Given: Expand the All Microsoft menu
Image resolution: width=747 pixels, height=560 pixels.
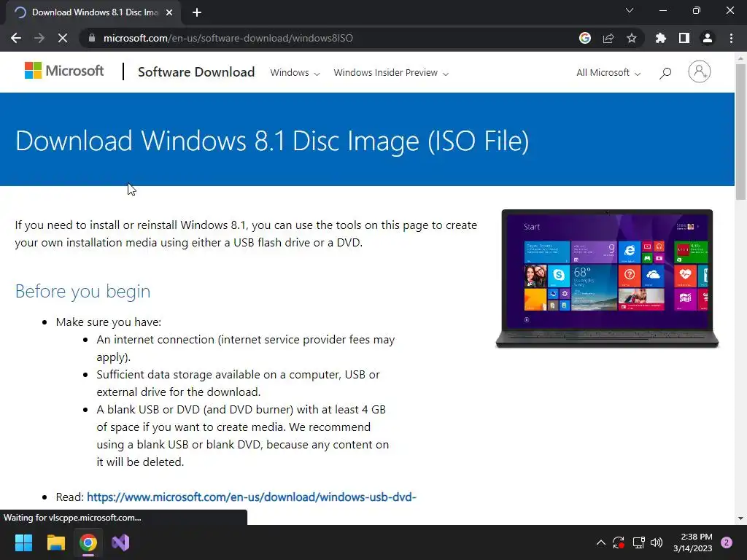Looking at the screenshot, I should pos(608,73).
